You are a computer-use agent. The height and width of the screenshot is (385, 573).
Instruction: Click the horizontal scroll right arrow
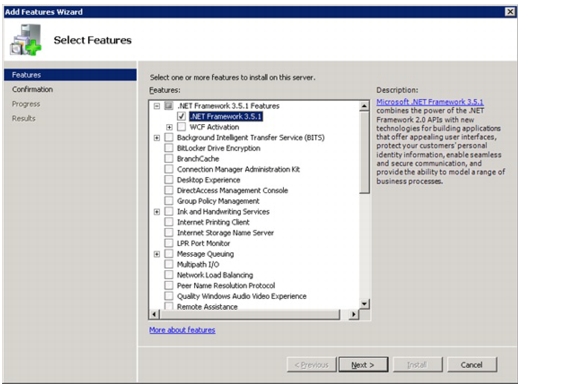tap(353, 314)
